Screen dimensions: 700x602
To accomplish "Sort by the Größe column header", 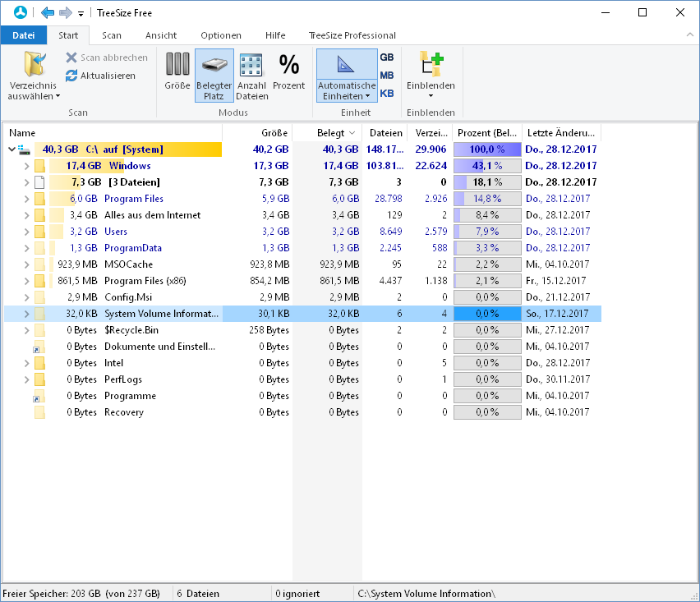I will [257, 133].
